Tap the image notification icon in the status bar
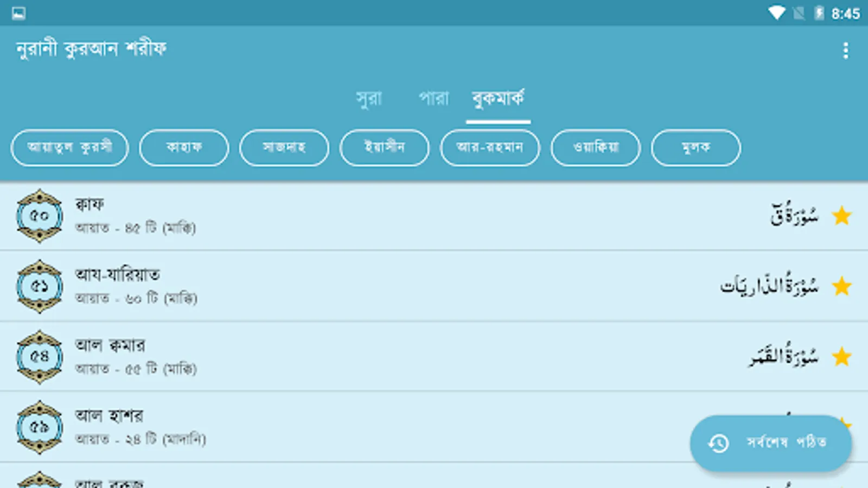This screenshot has width=868, height=488. [18, 13]
